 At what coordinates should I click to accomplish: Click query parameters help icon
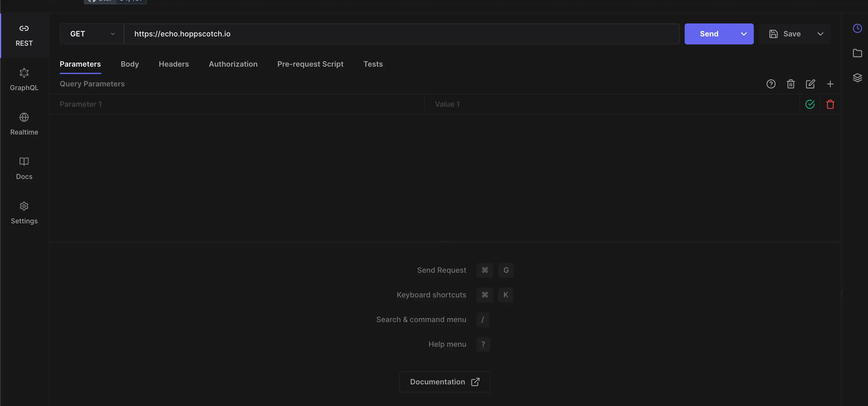point(771,84)
